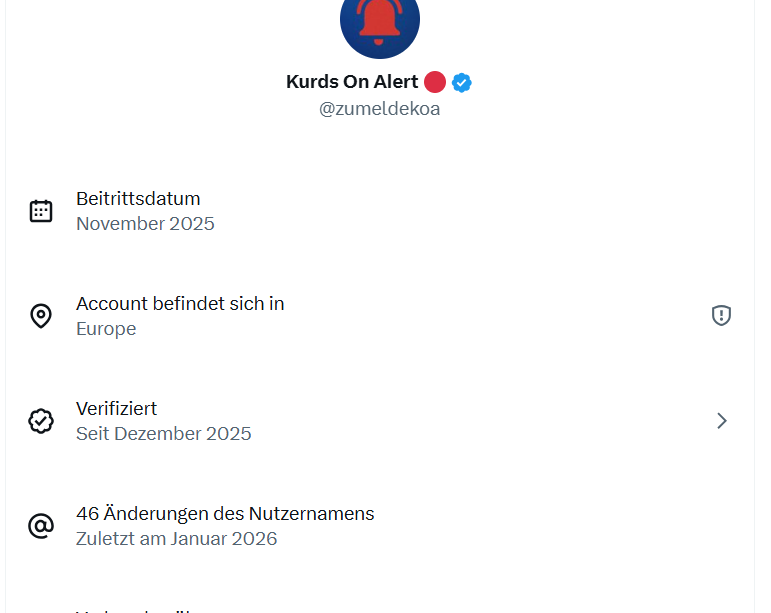
Task: Click the @ symbol icon
Action: coord(41,526)
